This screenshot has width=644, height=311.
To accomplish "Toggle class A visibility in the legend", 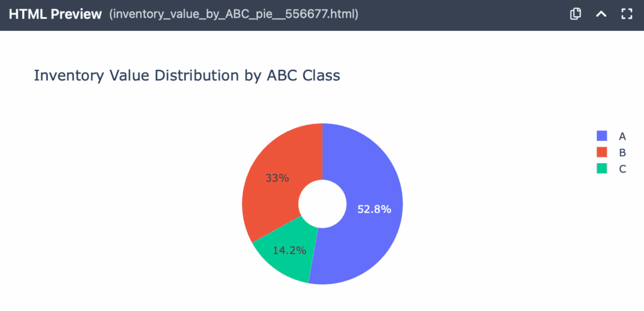I will coord(622,136).
